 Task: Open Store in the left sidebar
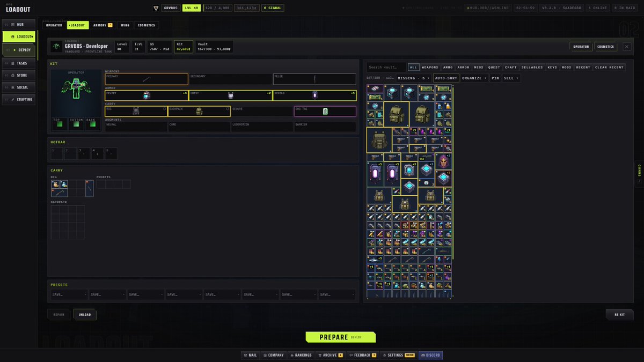(18, 75)
